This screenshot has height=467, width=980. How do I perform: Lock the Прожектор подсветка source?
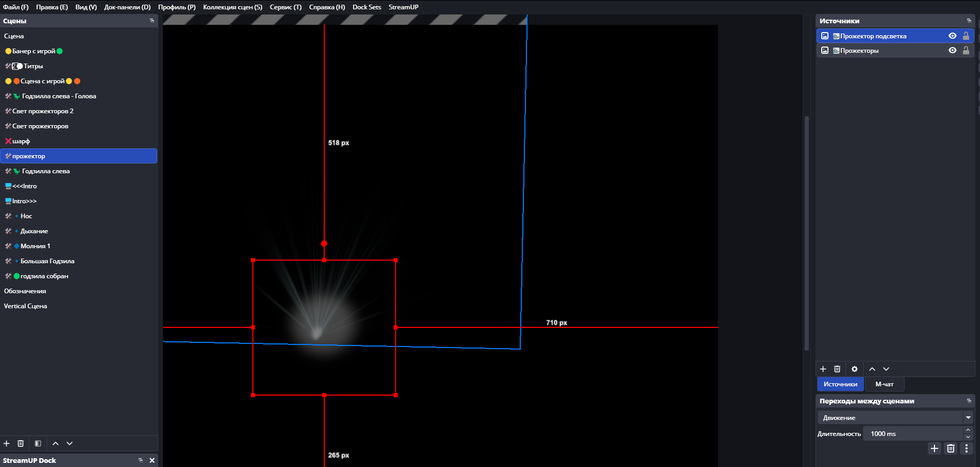pos(966,36)
